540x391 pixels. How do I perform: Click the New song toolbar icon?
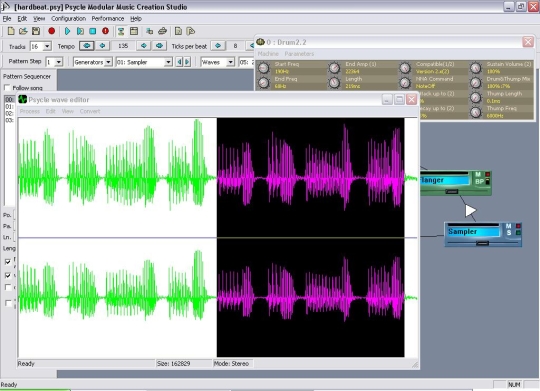coord(11,31)
